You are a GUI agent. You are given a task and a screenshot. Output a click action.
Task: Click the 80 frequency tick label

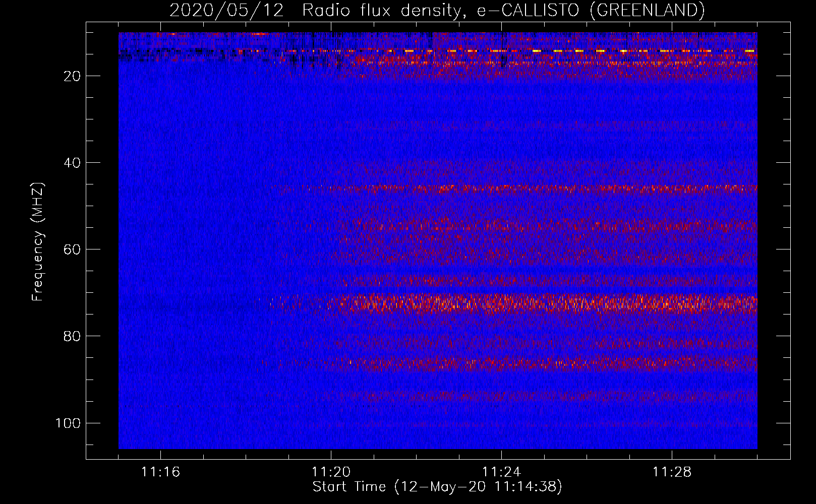72,336
